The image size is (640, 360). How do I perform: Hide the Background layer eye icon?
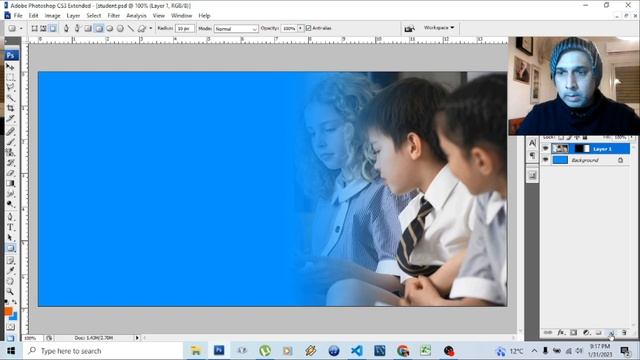tap(546, 160)
